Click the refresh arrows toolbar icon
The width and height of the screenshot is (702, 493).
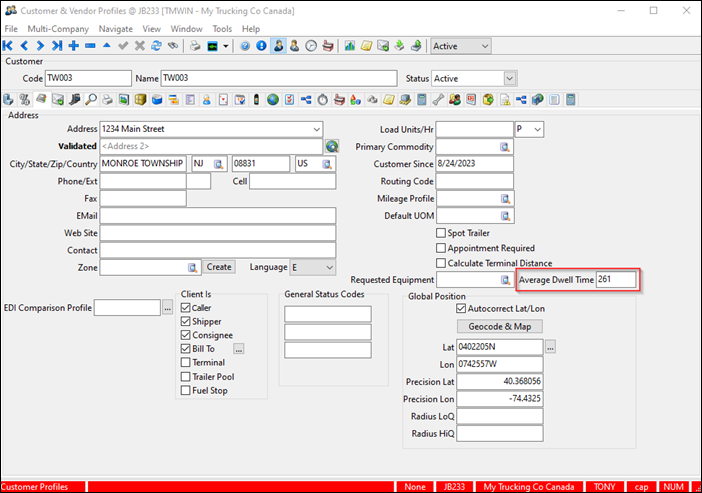click(x=156, y=46)
